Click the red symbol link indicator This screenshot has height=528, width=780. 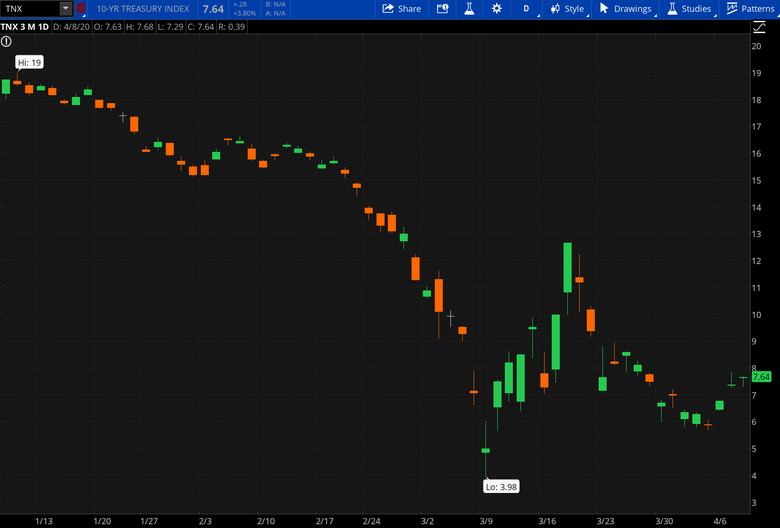pos(81,8)
